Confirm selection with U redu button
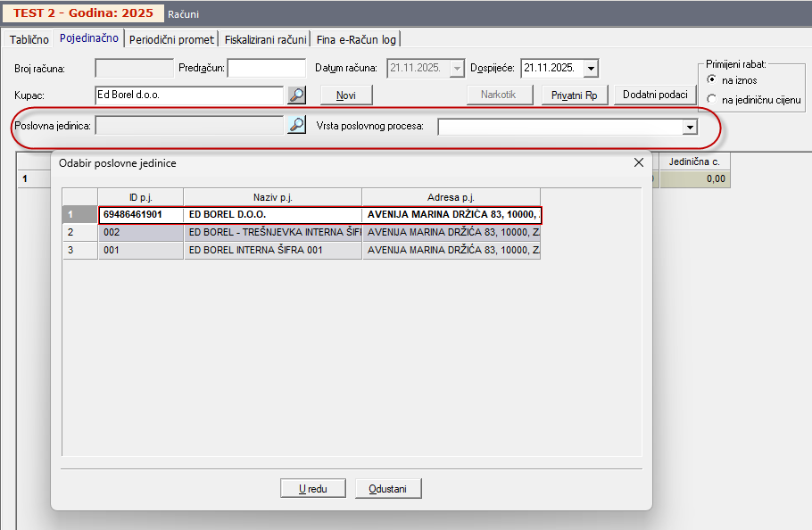812x530 pixels. (x=311, y=488)
